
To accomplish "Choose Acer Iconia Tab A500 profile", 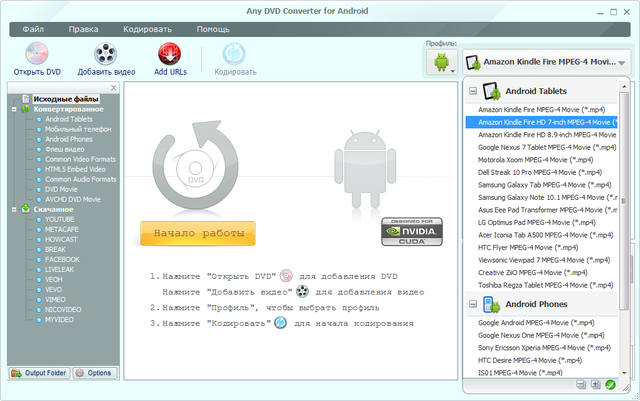I will [x=542, y=235].
